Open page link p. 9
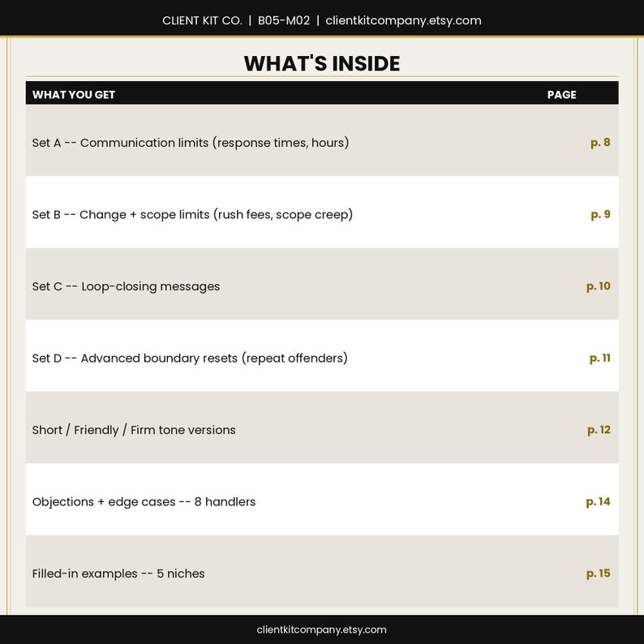Image resolution: width=644 pixels, height=644 pixels. [600, 215]
